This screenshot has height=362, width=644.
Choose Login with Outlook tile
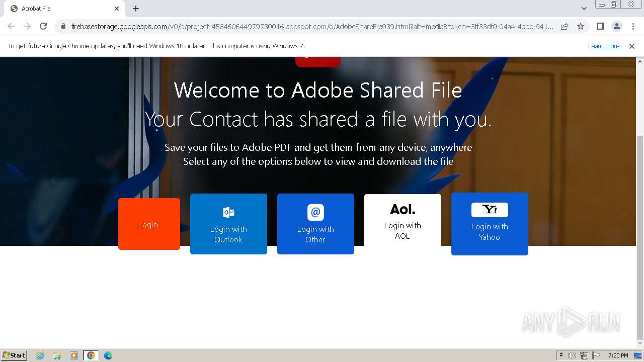pos(228,224)
